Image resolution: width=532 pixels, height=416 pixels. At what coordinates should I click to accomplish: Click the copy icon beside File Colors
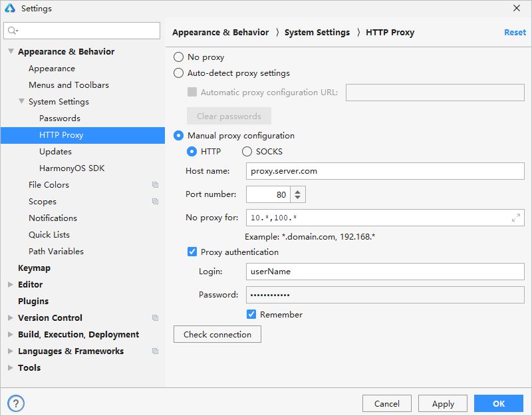click(155, 185)
